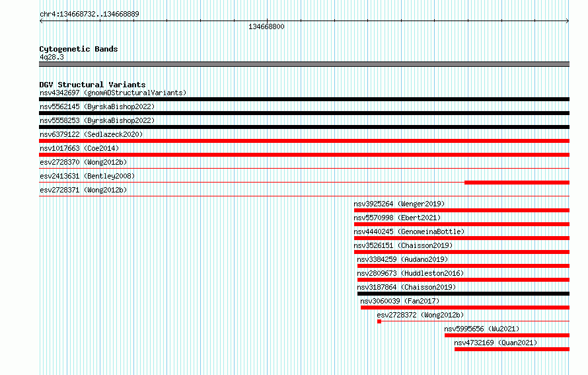This screenshot has width=588, height=375.
Task: Select the black bar of nsv4342697
Action: tap(304, 99)
